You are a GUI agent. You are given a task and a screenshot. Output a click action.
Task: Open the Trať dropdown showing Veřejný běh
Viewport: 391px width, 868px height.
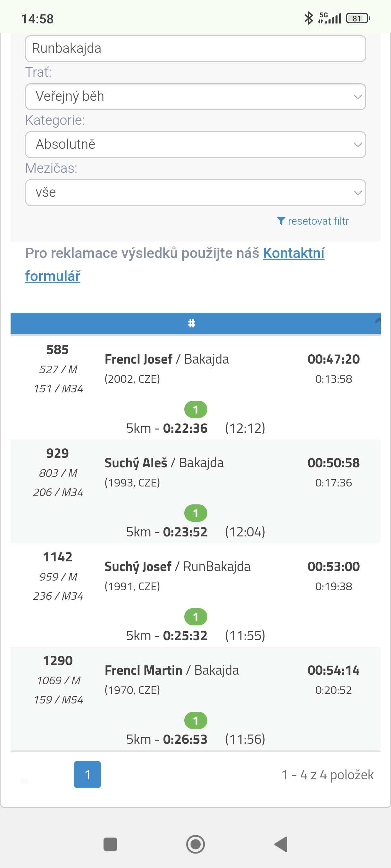[x=195, y=96]
